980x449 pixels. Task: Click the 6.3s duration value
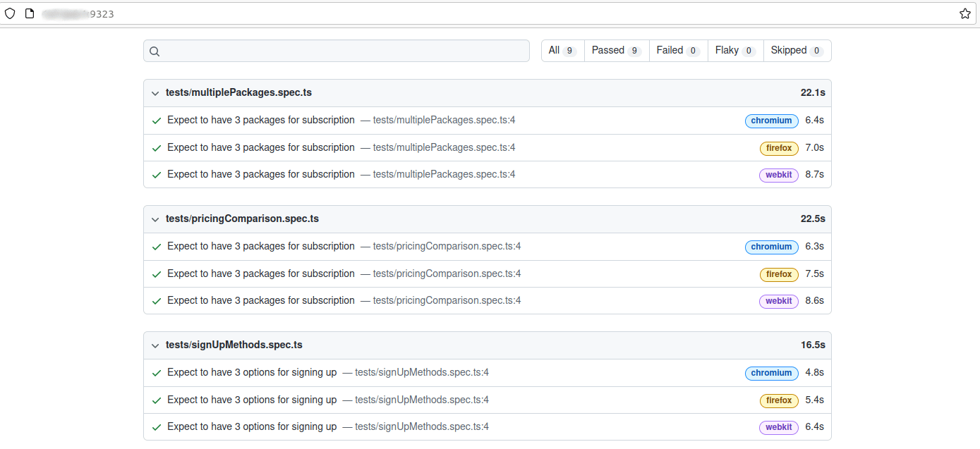pos(815,246)
